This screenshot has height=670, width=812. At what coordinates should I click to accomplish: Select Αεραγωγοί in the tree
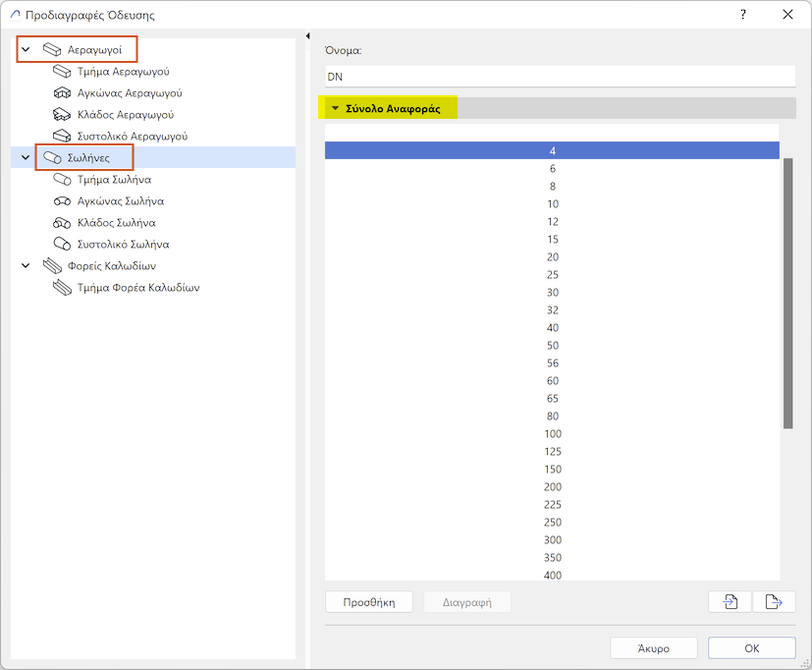tap(94, 50)
